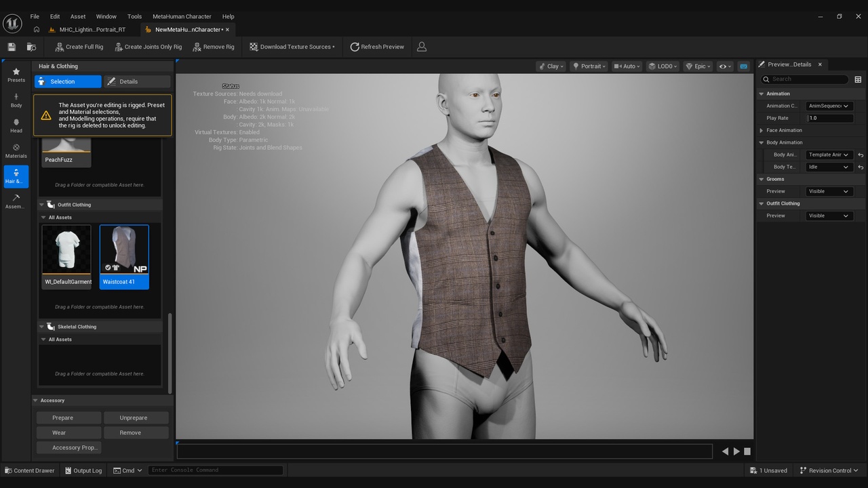Viewport: 868px width, 488px height.
Task: Open the viewport eye visibility dropdown
Action: [x=725, y=66]
